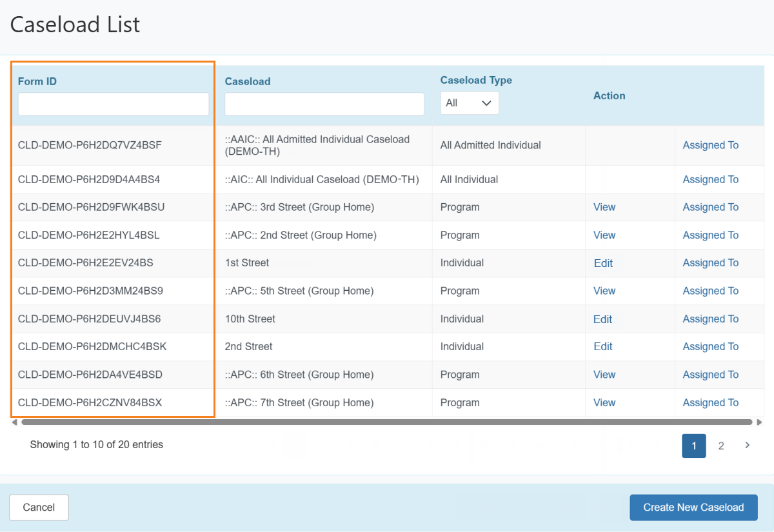Open Assigned To for All Individual Caseload row
This screenshot has height=532, width=774.
point(711,179)
